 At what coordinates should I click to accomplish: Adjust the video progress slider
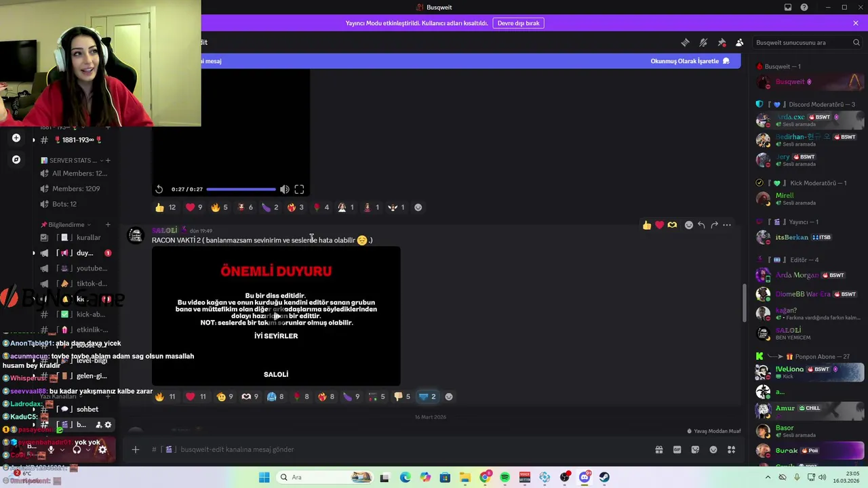pos(241,189)
